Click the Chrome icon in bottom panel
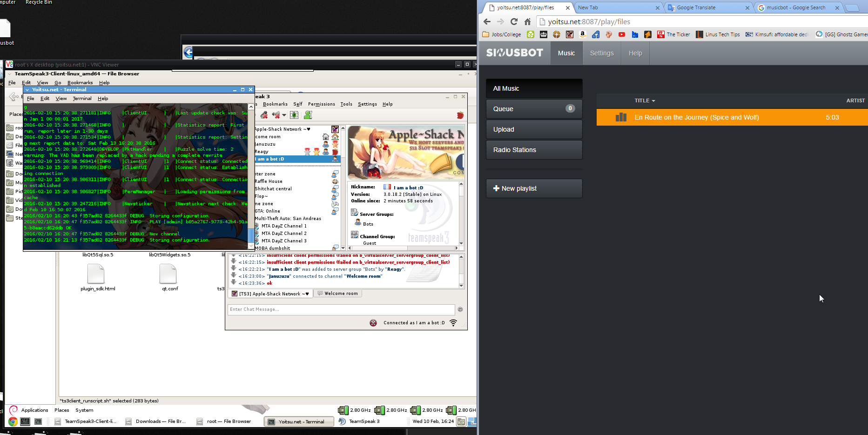868x435 pixels. (13, 422)
